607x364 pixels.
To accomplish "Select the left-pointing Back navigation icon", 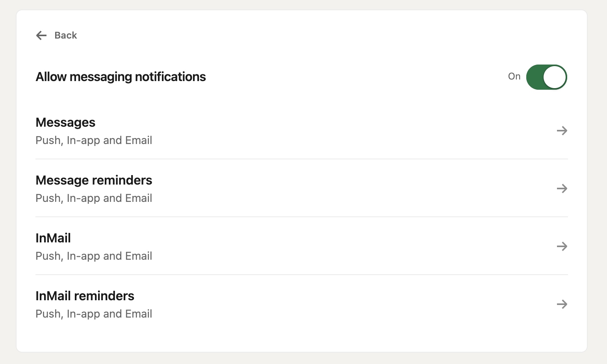I will point(41,35).
